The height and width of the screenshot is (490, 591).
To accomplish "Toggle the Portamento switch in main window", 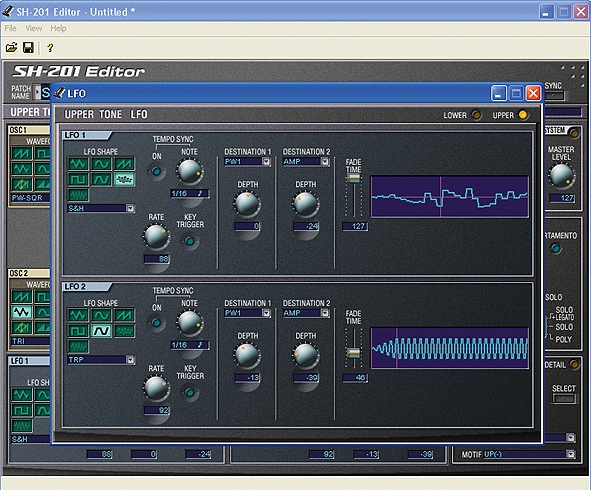I will pyautogui.click(x=556, y=248).
